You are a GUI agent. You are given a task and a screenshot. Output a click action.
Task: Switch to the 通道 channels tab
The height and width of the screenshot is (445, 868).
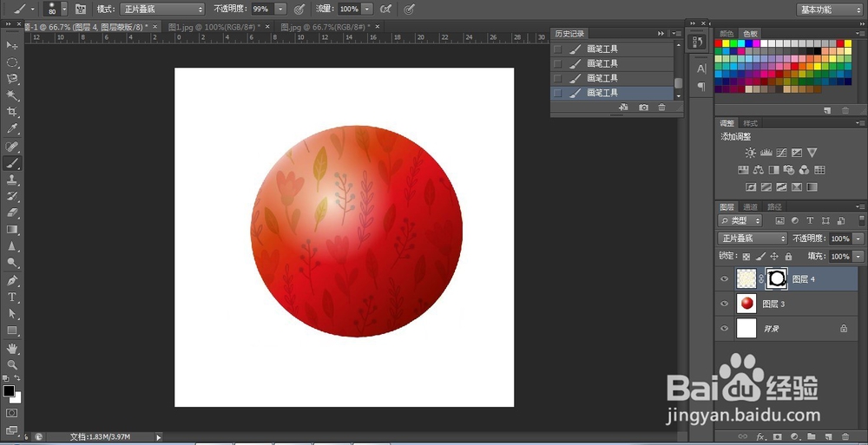(x=750, y=207)
